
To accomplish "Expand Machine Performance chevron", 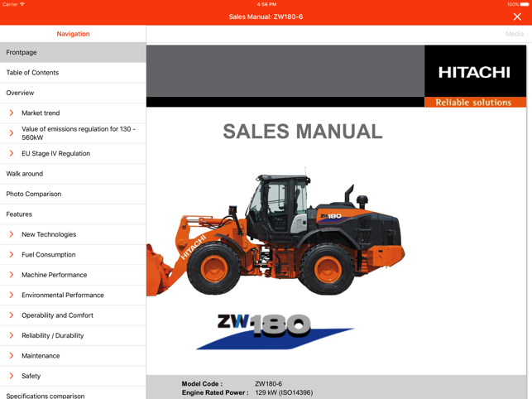I will click(12, 275).
